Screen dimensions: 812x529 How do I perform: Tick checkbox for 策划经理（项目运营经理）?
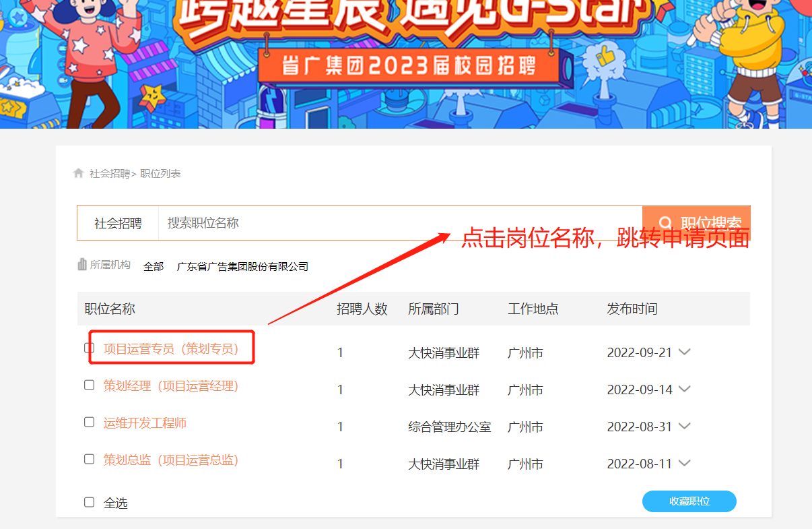point(89,385)
